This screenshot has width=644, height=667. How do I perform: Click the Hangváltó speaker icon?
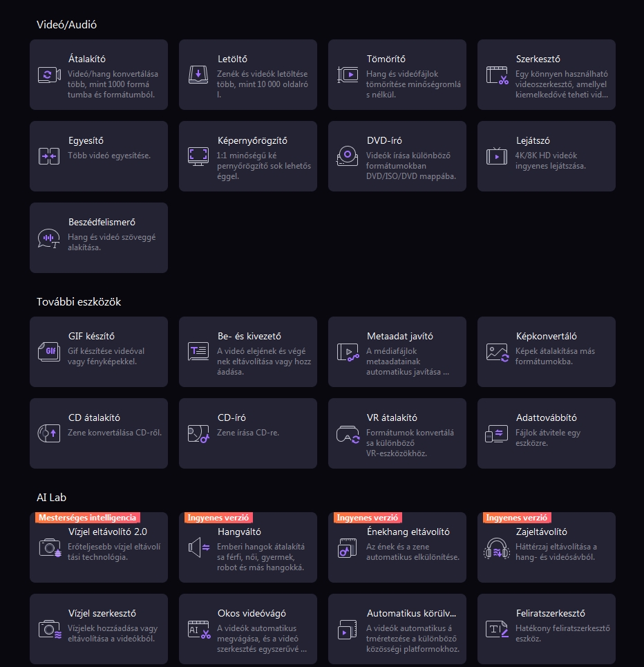(198, 547)
